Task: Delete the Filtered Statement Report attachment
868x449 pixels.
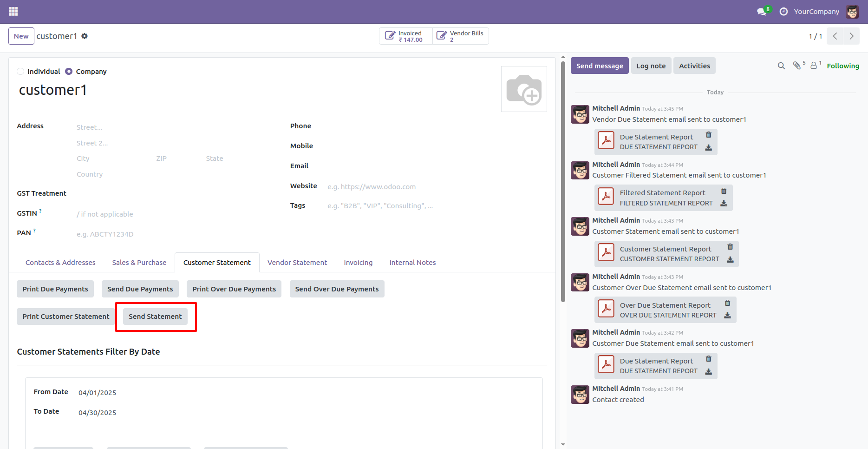Action: pyautogui.click(x=724, y=191)
